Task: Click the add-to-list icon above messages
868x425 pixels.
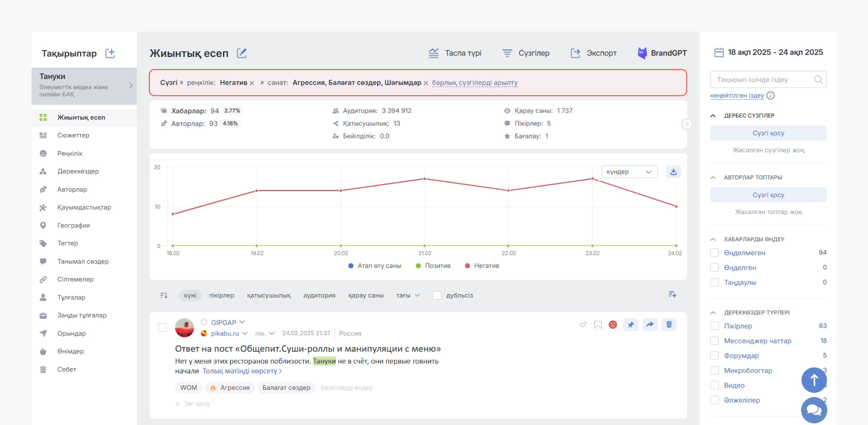Action: pos(673,295)
